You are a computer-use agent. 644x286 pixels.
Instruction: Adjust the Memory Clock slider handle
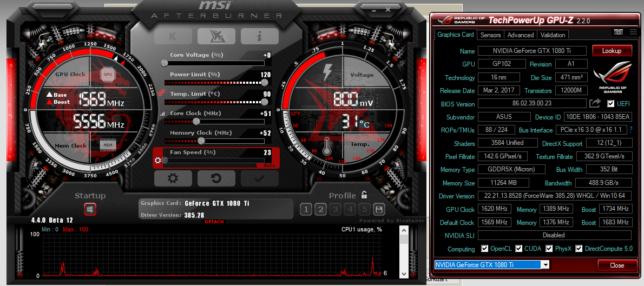(201, 141)
